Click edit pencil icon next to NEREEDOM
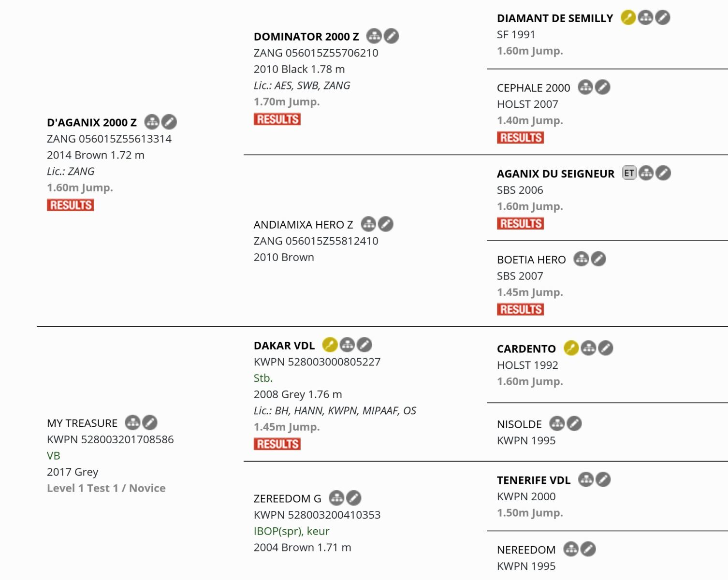Image resolution: width=728 pixels, height=580 pixels. tap(588, 549)
